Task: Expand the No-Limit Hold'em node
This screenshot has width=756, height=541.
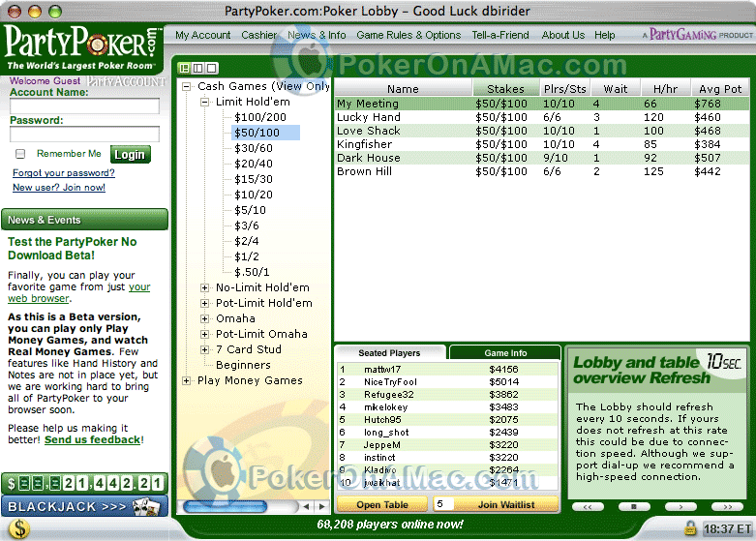Action: [x=205, y=287]
